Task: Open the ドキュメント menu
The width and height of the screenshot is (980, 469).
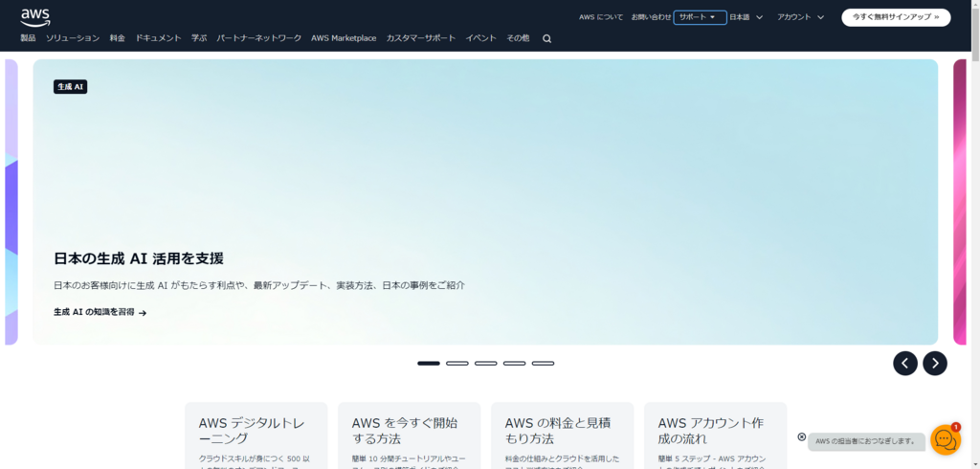Action: click(x=159, y=38)
